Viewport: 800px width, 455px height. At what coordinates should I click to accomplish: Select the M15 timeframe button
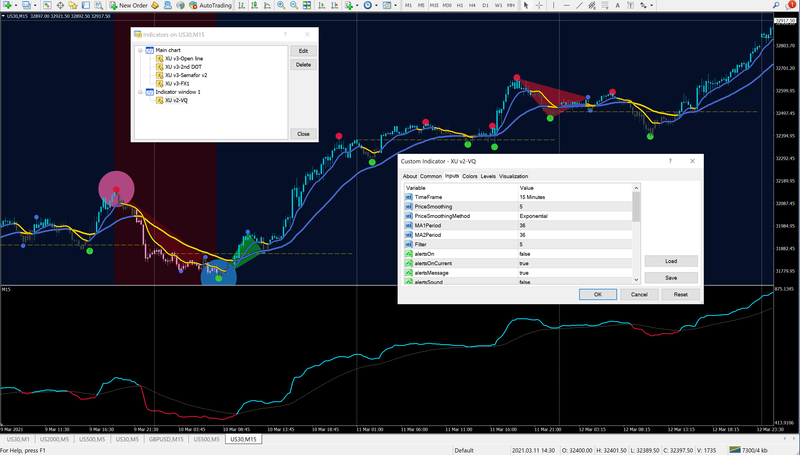tap(434, 6)
